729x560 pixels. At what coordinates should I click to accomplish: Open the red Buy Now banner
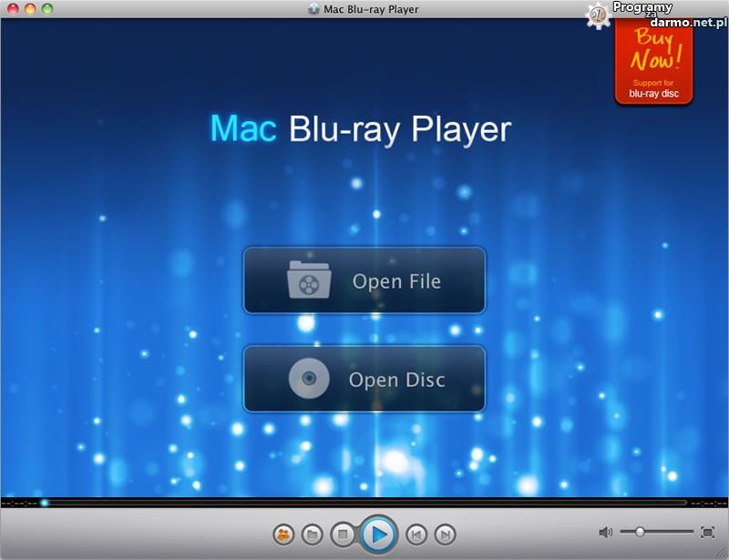point(653,62)
